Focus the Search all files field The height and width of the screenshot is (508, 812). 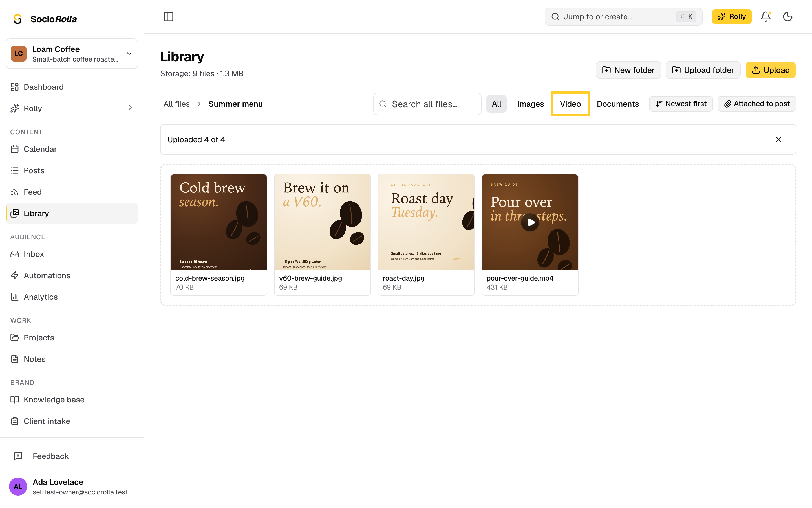427,104
